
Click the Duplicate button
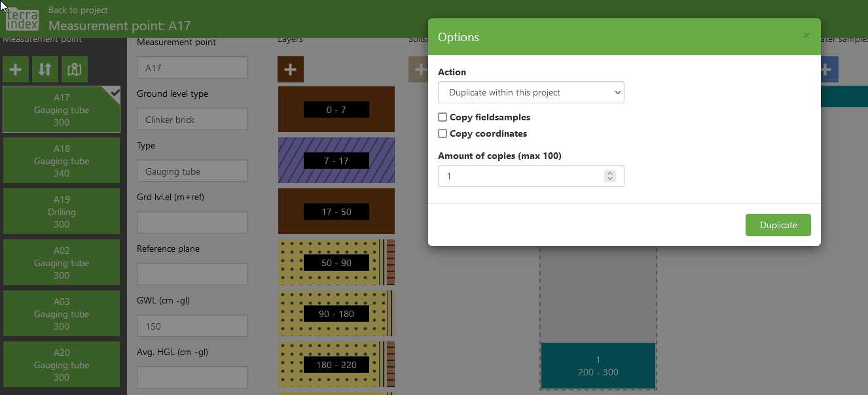778,225
